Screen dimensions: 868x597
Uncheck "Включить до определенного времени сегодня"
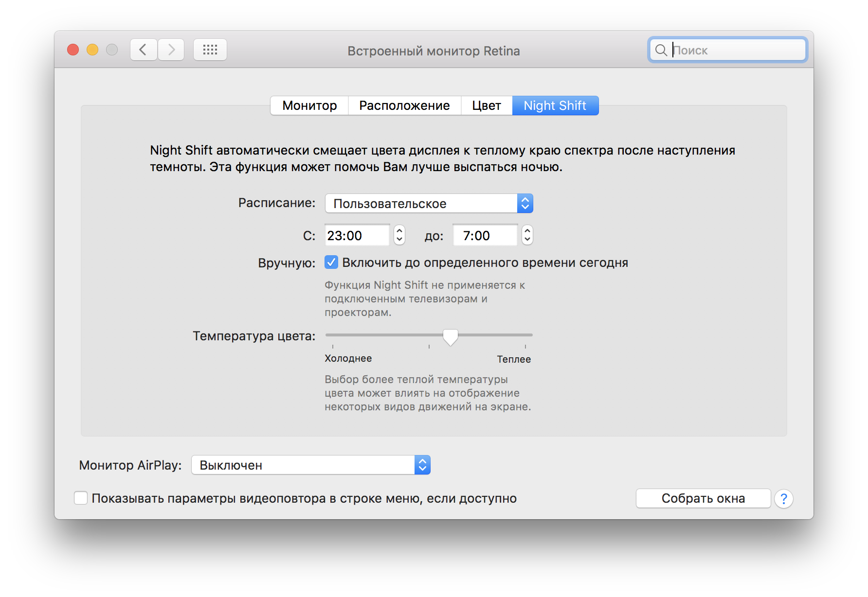point(331,263)
